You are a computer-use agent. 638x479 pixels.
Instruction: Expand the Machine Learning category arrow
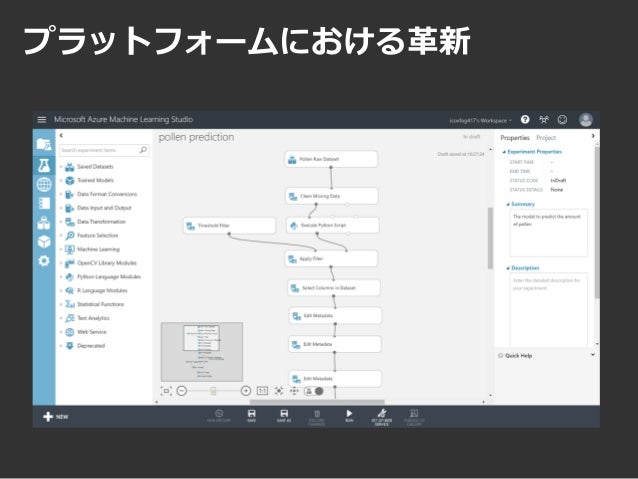(x=61, y=249)
